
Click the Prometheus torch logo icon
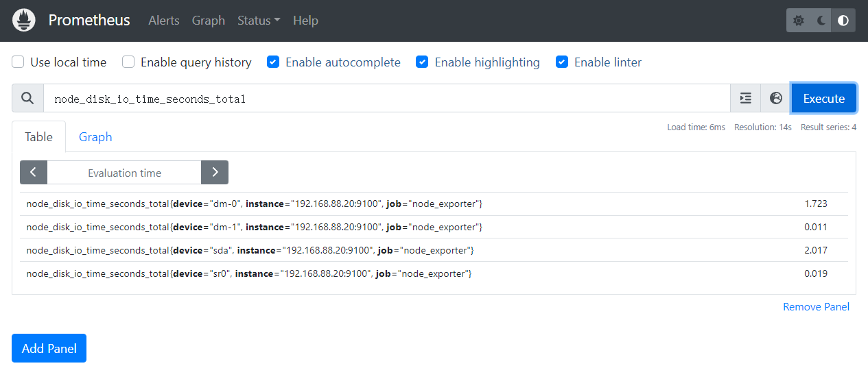[24, 21]
